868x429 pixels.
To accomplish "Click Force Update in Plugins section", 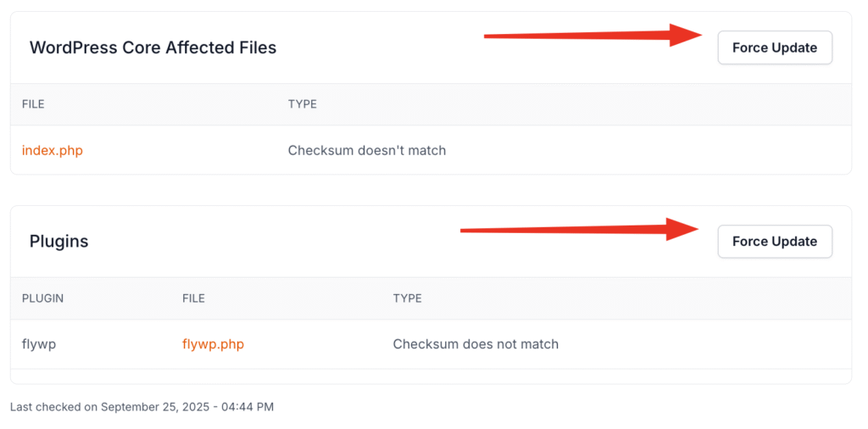I will pyautogui.click(x=775, y=242).
